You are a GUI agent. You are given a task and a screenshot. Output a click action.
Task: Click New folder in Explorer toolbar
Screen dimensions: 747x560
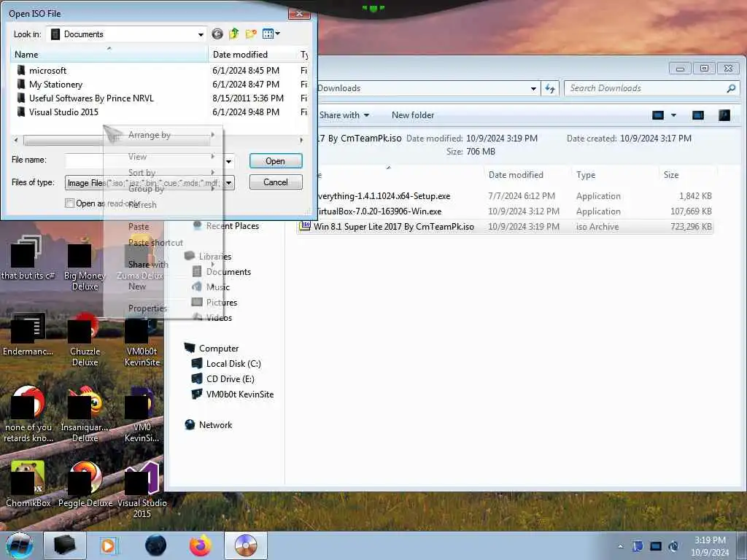[x=413, y=115]
